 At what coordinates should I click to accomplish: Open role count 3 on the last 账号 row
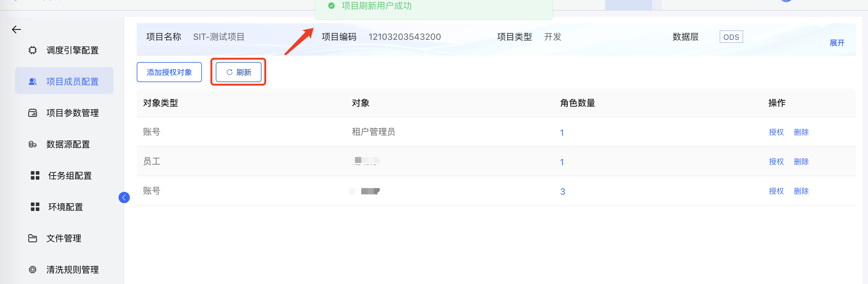tap(563, 191)
